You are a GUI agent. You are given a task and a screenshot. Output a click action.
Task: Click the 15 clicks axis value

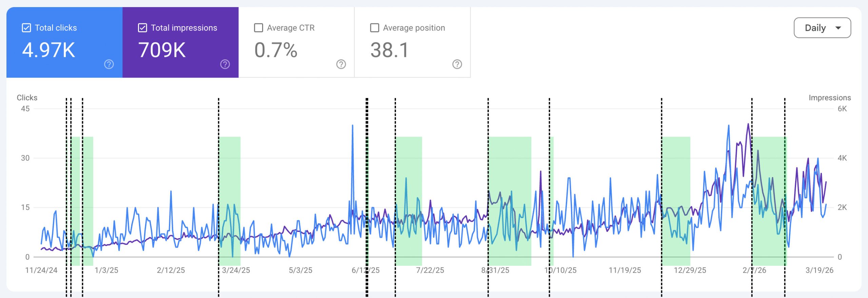pos(25,207)
